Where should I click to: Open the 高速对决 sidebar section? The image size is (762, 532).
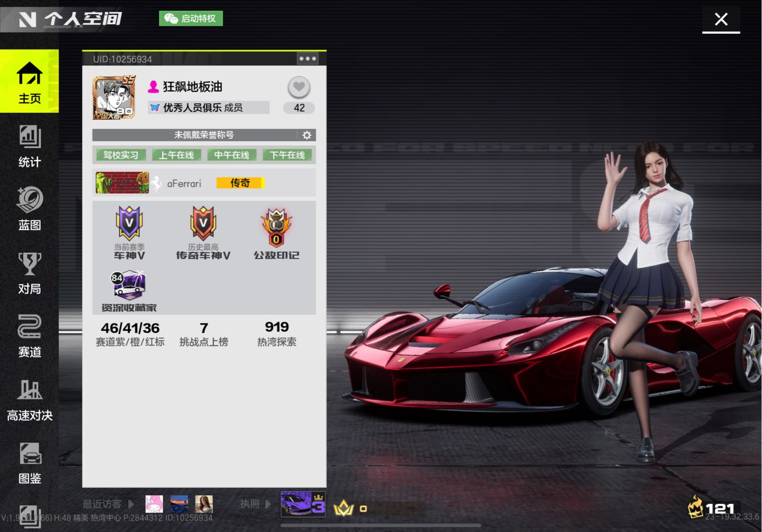(30, 399)
